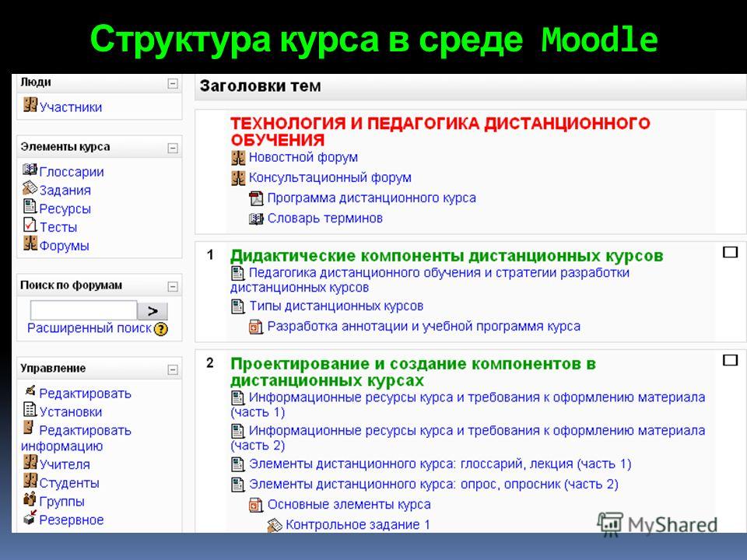Open the Группы link
This screenshot has height=560, width=747.
(62, 502)
